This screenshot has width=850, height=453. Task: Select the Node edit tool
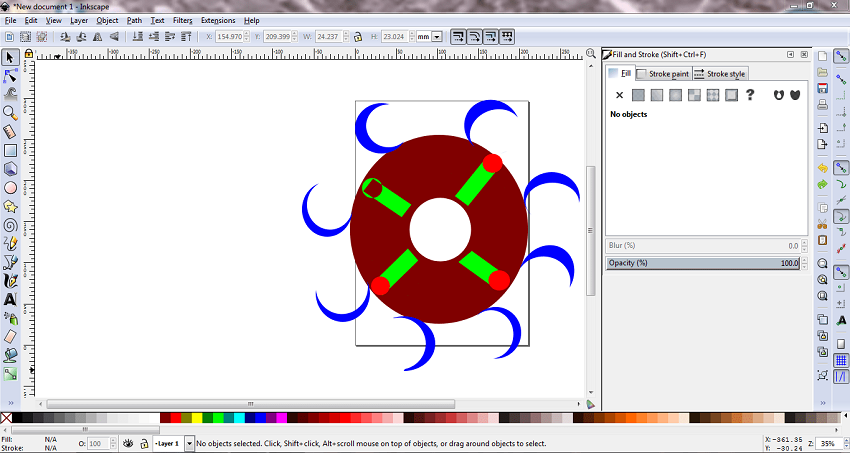pyautogui.click(x=10, y=76)
